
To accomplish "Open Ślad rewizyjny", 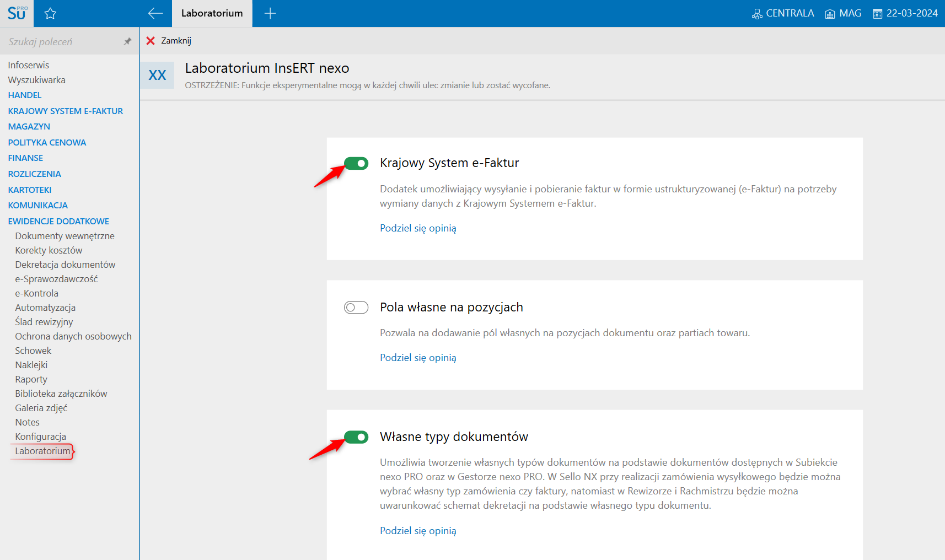I will pyautogui.click(x=44, y=322).
